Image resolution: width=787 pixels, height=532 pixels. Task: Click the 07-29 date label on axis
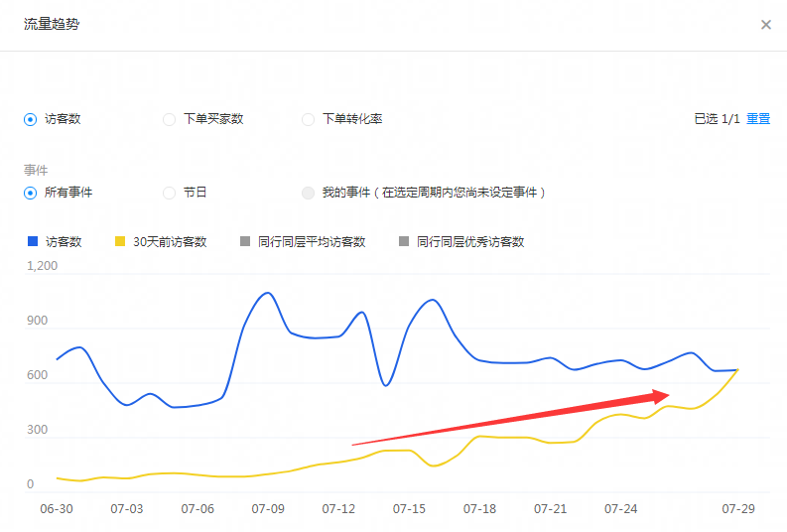(x=738, y=509)
